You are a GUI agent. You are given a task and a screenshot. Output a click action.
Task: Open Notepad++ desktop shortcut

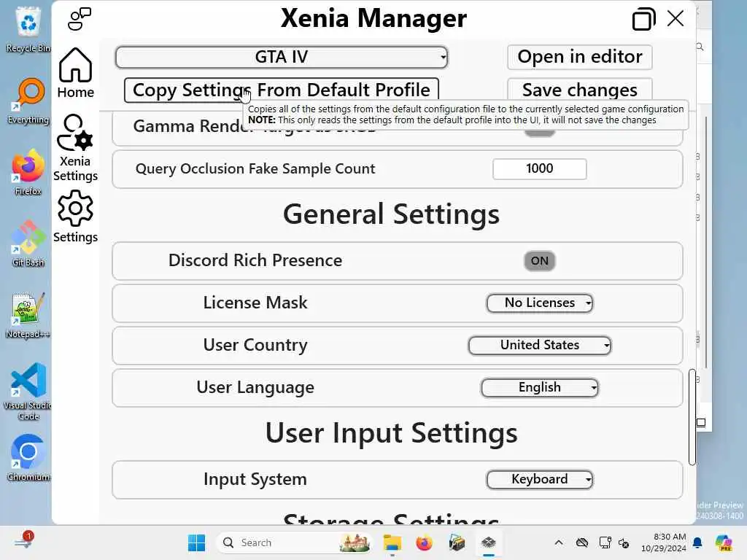28,315
